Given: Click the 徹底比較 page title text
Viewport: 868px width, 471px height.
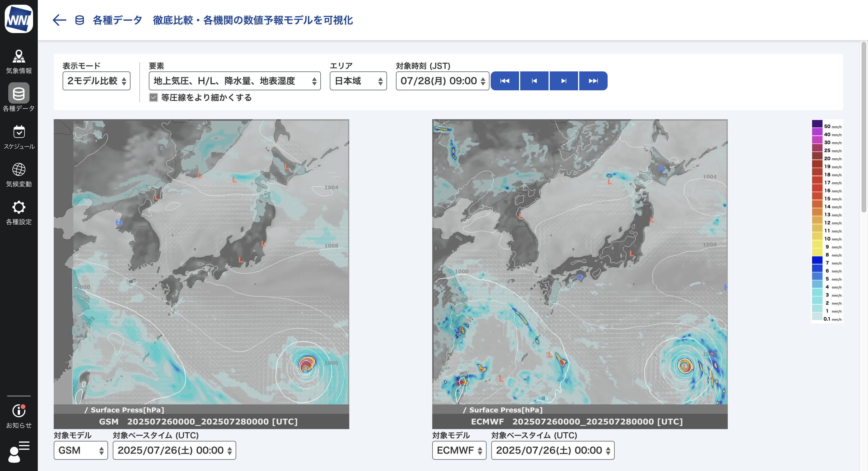Looking at the screenshot, I should pyautogui.click(x=253, y=20).
